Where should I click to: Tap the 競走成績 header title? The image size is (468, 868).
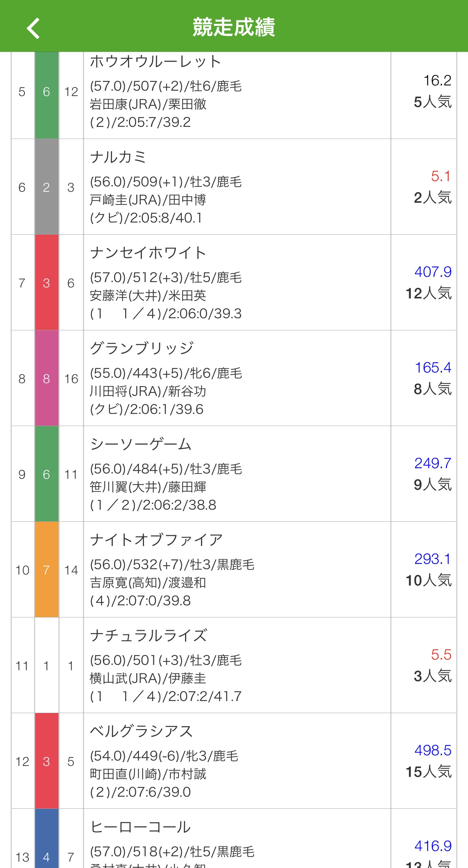click(x=234, y=27)
